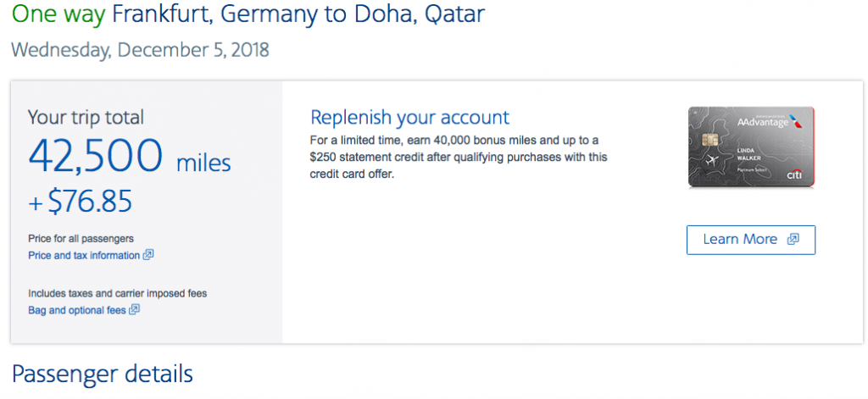Click the Frankfurt, Germany to Doha, Qatar title
The height and width of the screenshot is (399, 868).
pos(298,14)
